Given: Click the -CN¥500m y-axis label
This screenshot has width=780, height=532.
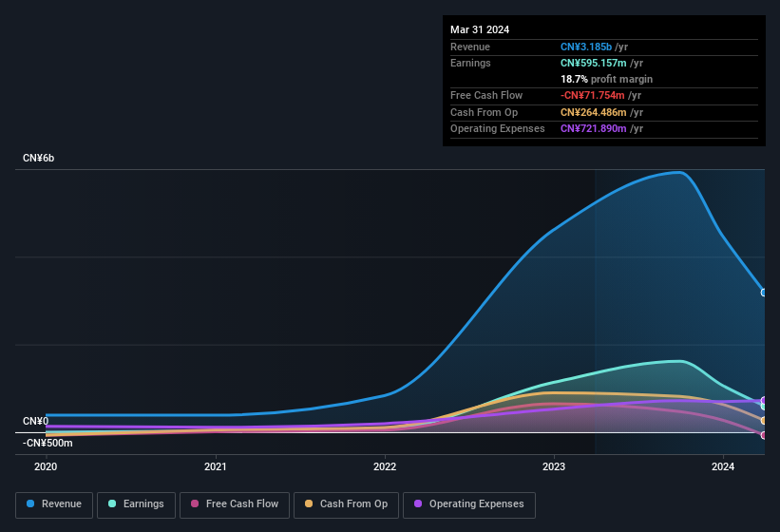Looking at the screenshot, I should tap(48, 443).
